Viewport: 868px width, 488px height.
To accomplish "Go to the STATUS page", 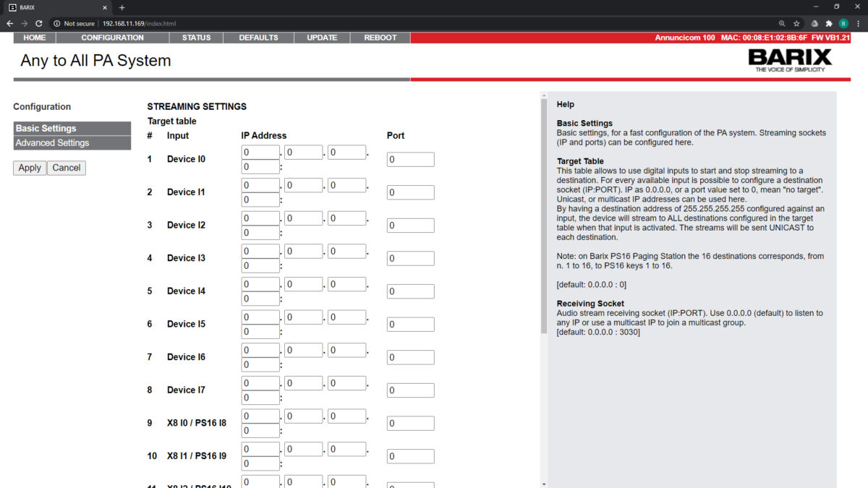I will 196,38.
